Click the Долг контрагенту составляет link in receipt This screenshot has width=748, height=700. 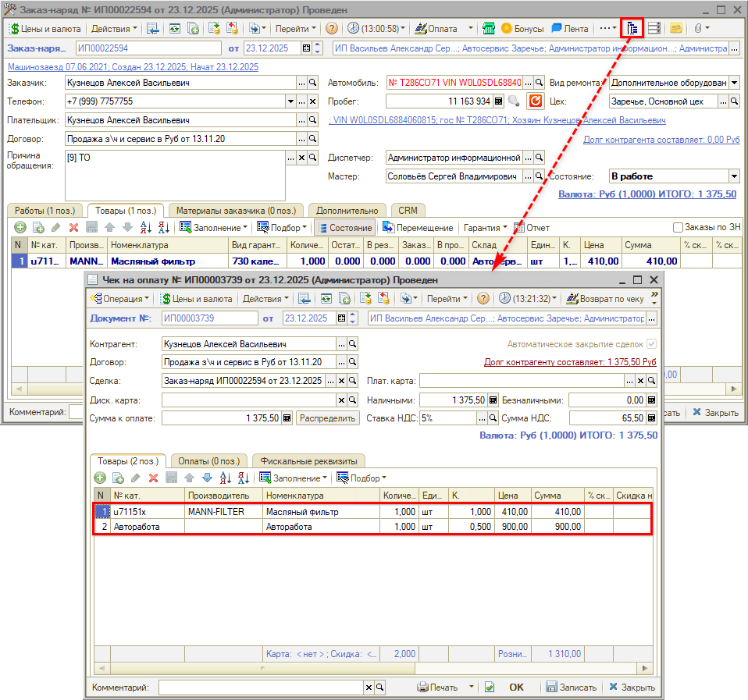click(x=570, y=362)
